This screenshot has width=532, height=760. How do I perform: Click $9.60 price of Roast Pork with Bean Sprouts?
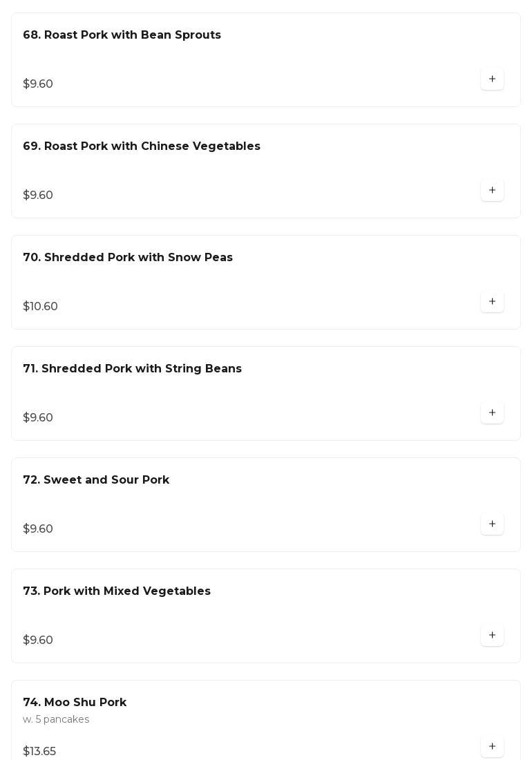click(38, 84)
